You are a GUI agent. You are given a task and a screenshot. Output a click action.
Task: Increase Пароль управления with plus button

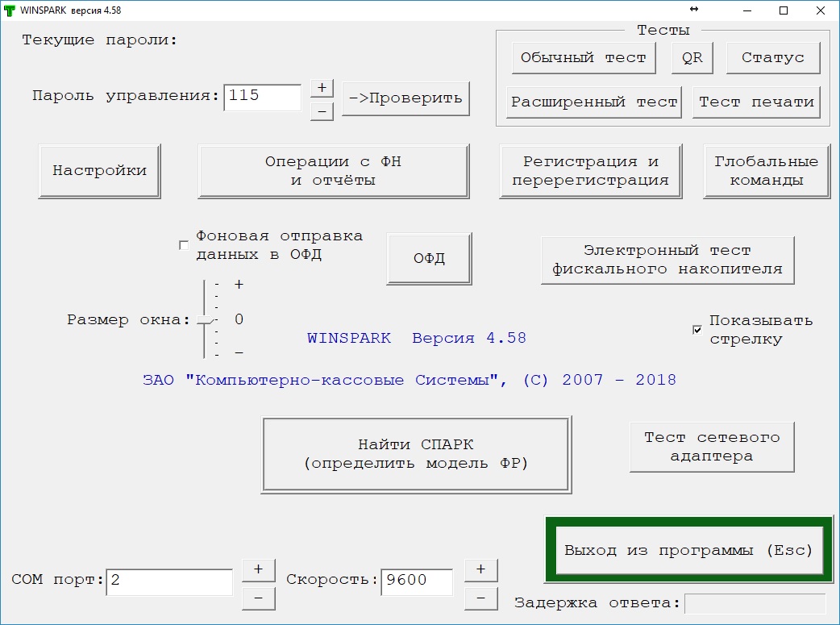pyautogui.click(x=322, y=88)
